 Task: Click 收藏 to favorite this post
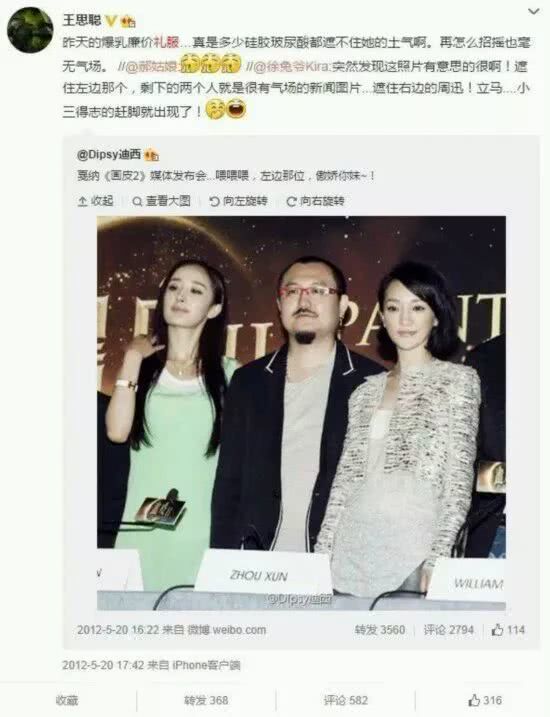[67, 700]
